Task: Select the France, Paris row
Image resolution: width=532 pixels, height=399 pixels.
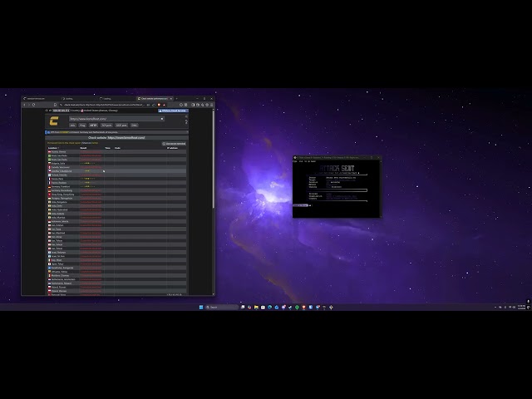Action: point(116,179)
